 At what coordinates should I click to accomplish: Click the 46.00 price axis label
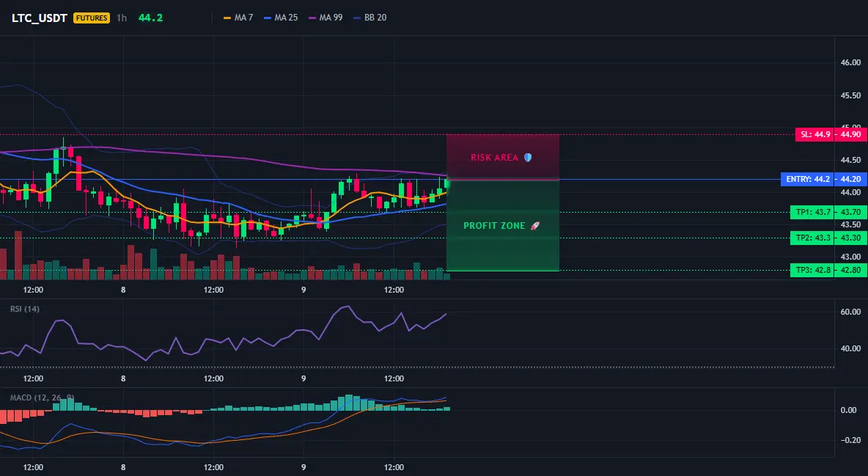click(x=850, y=62)
